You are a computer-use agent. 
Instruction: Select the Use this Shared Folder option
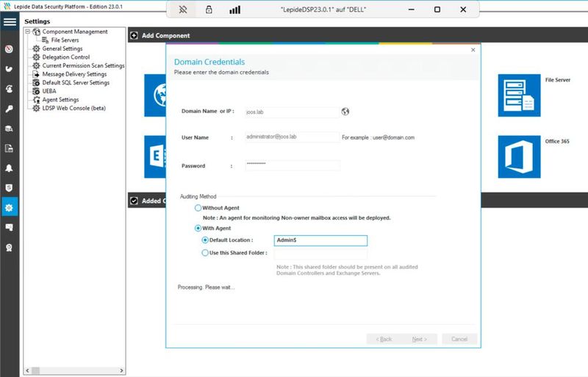205,253
